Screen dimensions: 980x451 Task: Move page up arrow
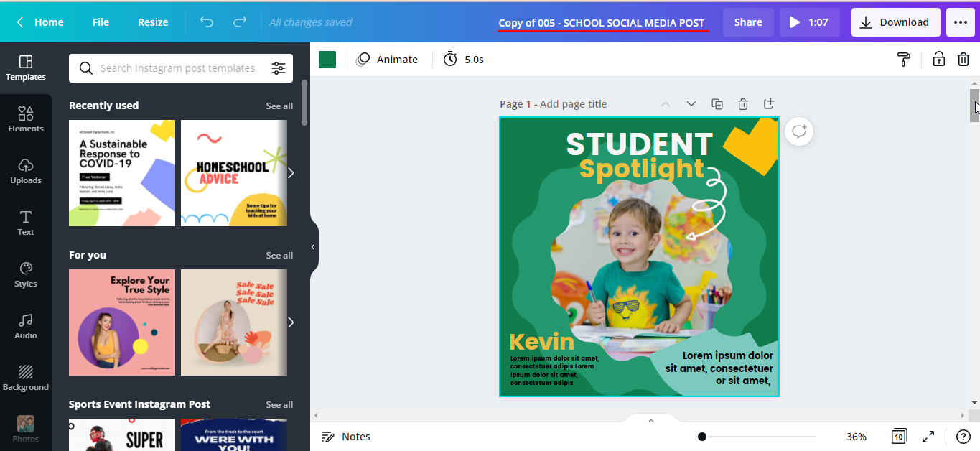666,104
